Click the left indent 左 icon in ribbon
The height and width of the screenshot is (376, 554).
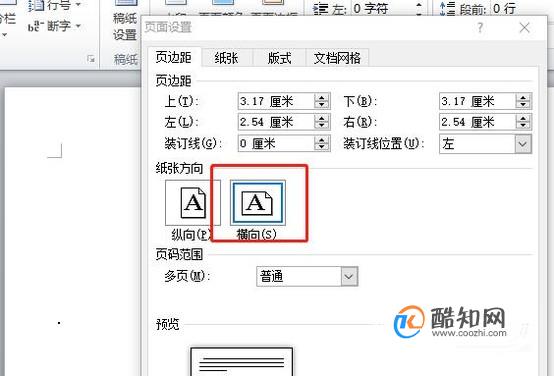[x=320, y=8]
